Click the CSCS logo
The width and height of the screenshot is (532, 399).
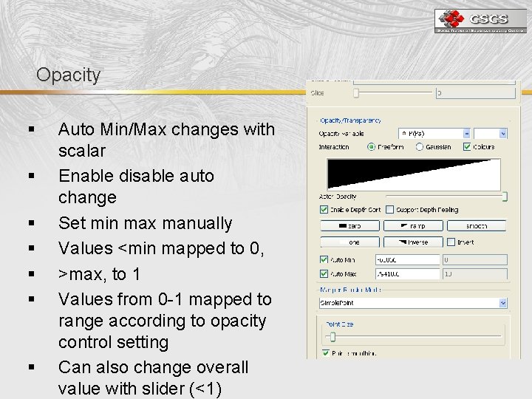pyautogui.click(x=480, y=21)
